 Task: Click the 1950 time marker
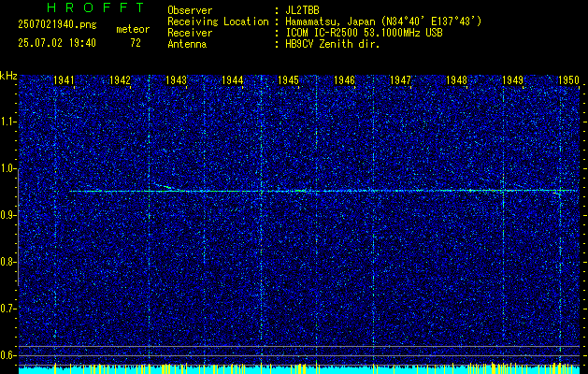pos(569,79)
